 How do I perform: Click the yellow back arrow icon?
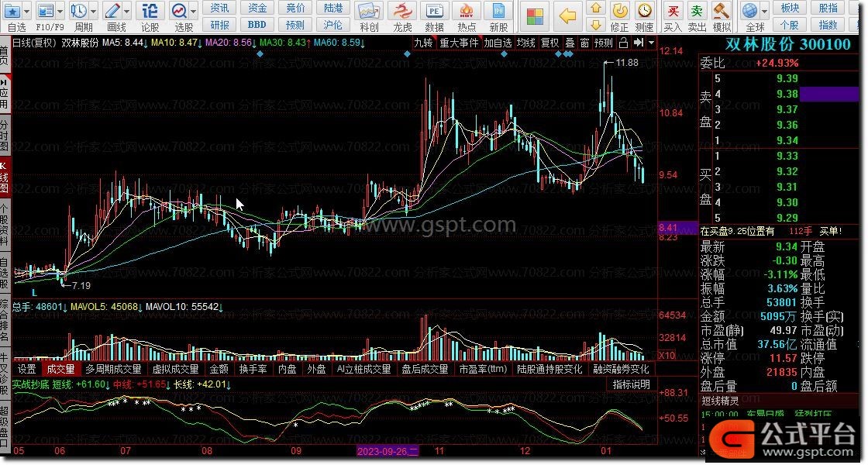pyautogui.click(x=567, y=16)
